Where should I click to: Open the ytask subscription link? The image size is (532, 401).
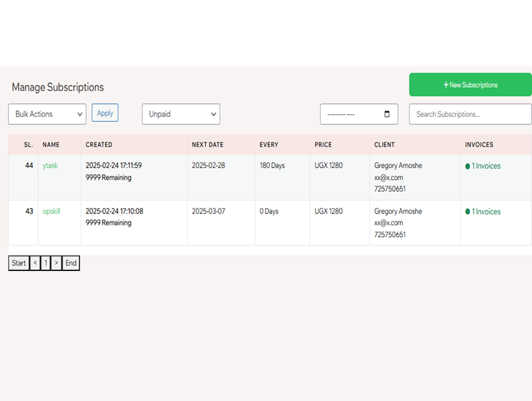[50, 165]
